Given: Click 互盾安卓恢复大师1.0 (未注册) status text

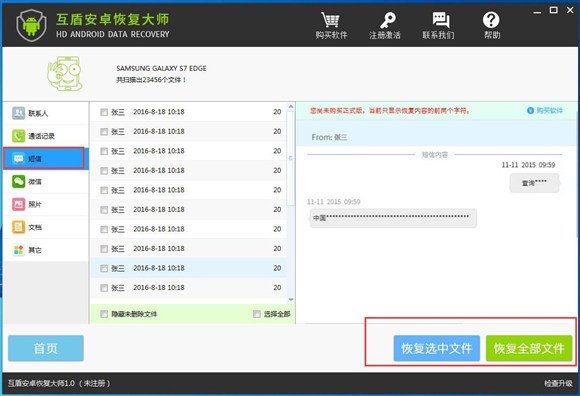Looking at the screenshot, I should (59, 383).
